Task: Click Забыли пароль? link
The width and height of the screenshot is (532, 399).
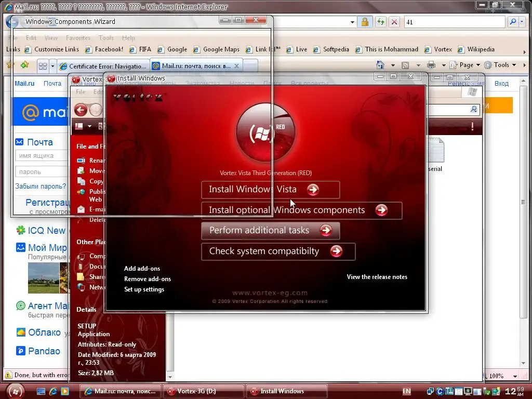Action: [x=41, y=187]
